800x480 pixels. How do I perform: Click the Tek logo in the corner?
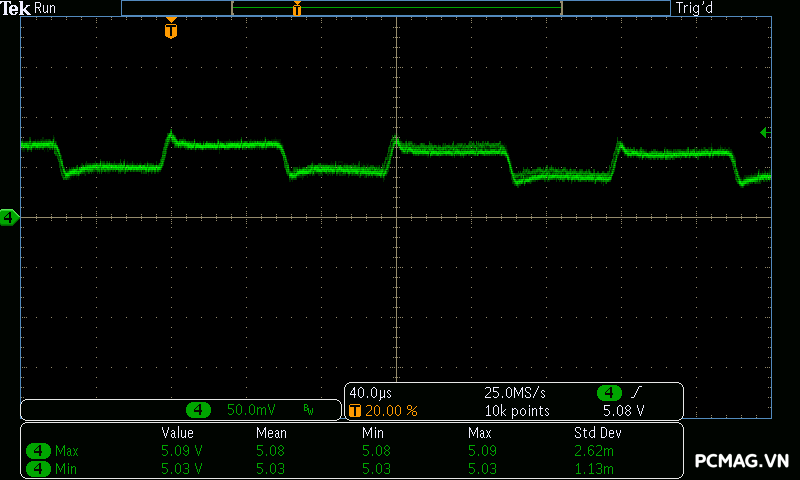coord(17,8)
